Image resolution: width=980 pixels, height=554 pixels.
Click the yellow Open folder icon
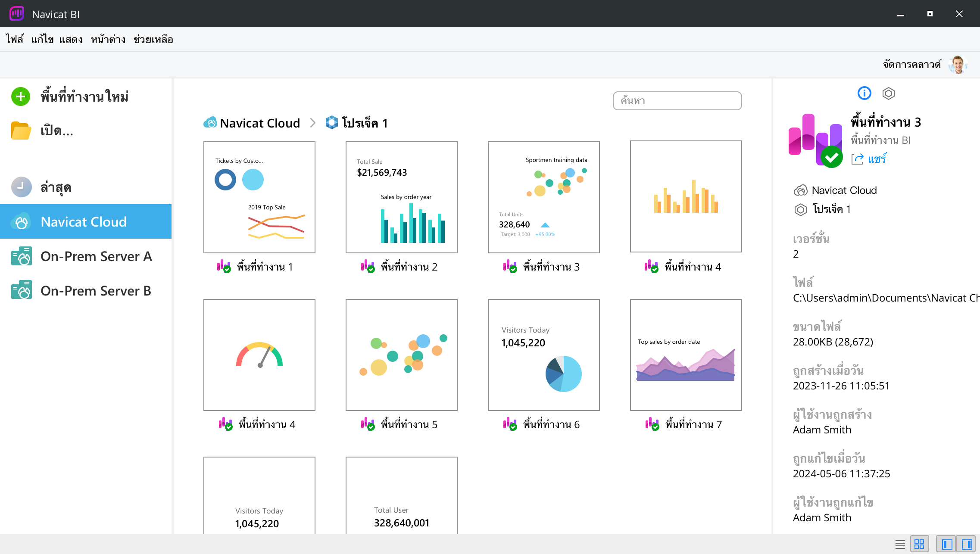[21, 131]
